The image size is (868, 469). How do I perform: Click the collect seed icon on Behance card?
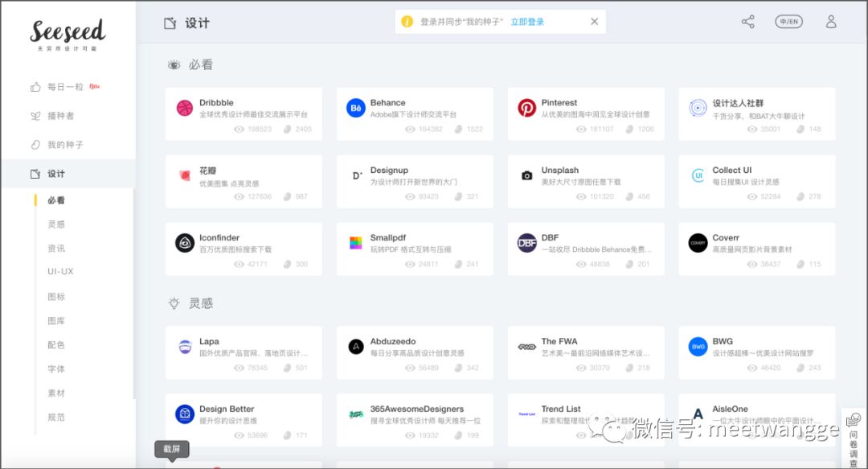point(458,130)
